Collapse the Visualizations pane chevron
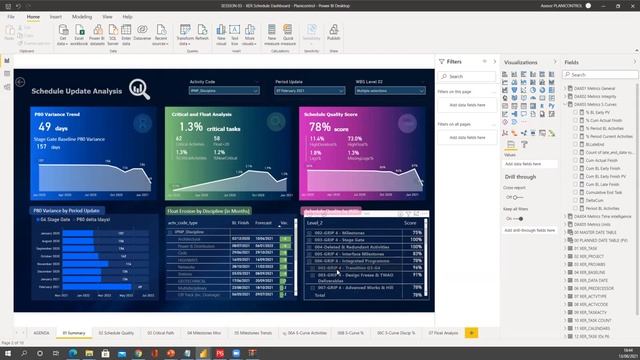The image size is (640, 360). coord(555,62)
